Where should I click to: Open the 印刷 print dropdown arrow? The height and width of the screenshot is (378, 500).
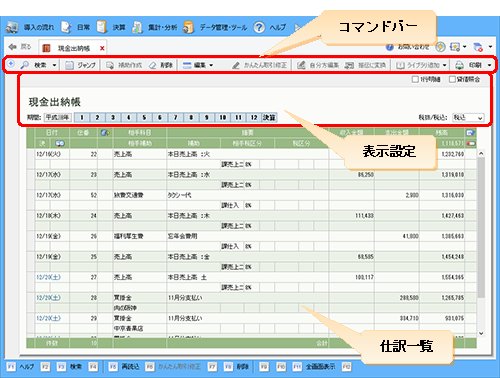tap(489, 65)
